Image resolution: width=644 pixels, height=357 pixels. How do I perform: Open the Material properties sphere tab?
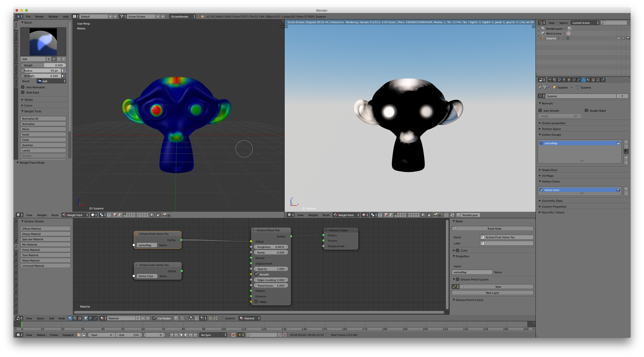[589, 80]
